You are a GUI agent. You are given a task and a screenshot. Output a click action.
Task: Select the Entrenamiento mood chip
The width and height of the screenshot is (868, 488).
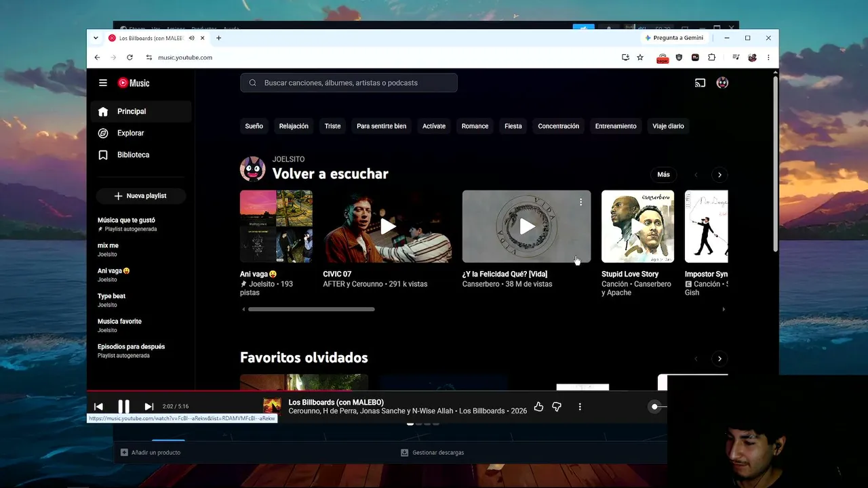click(x=616, y=126)
